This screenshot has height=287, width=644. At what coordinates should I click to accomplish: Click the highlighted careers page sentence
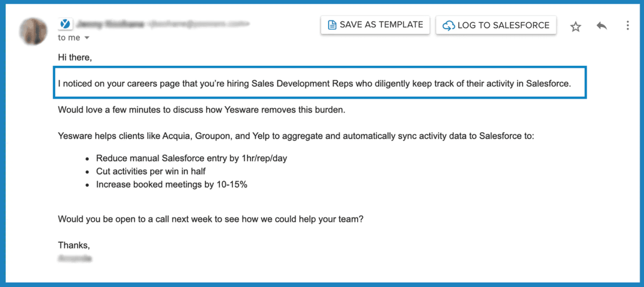(314, 84)
